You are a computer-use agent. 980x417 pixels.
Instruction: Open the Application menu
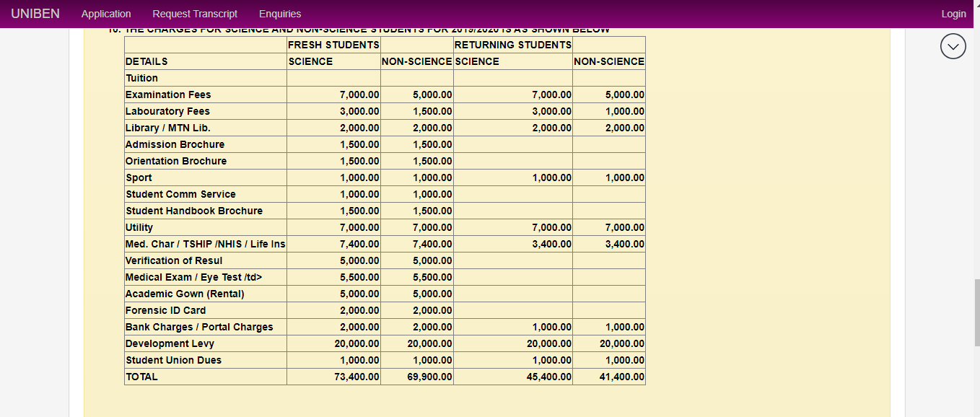tap(106, 13)
